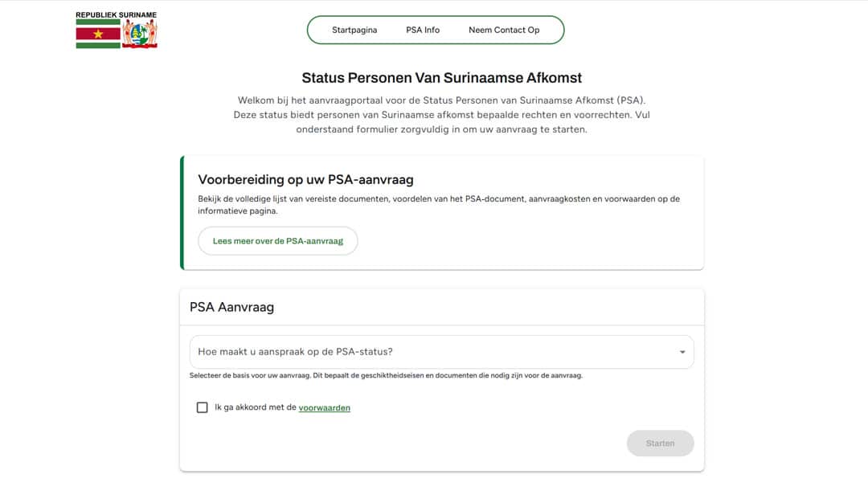Viewport: 868px width, 503px height.
Task: Tick the akkoord met voorwaarden checkbox
Action: click(x=203, y=407)
